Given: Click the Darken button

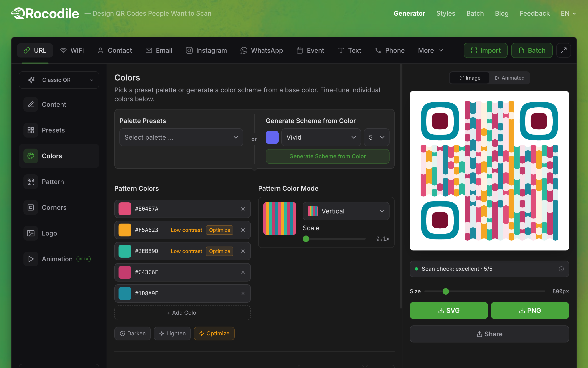Looking at the screenshot, I should (133, 333).
